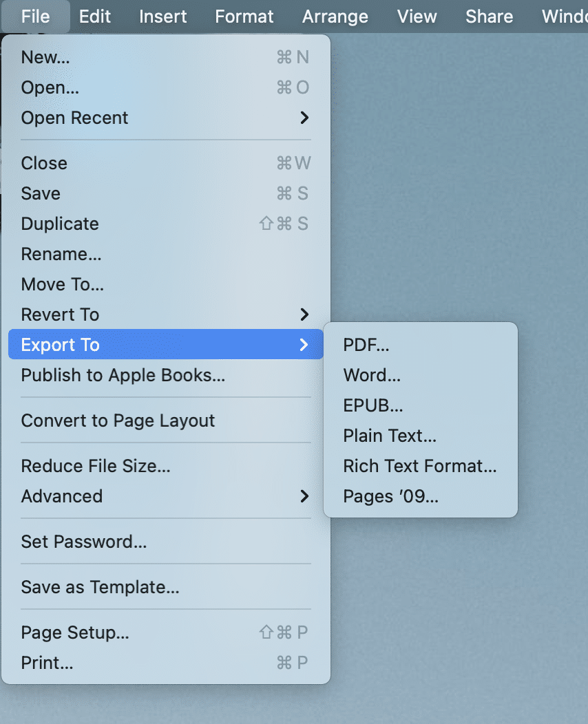Open the View menu
The width and height of the screenshot is (588, 724).
click(x=417, y=17)
